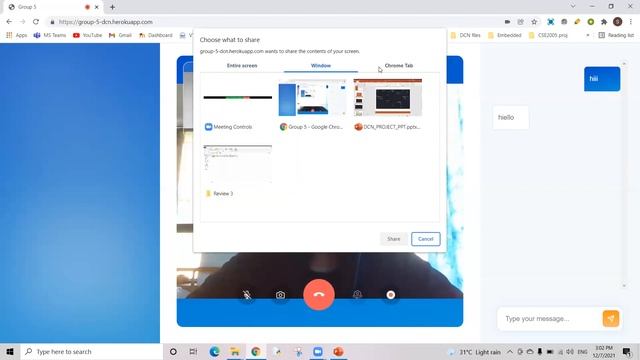This screenshot has width=640, height=360.
Task: Open the yellow pencil extension
Action: tap(577, 22)
